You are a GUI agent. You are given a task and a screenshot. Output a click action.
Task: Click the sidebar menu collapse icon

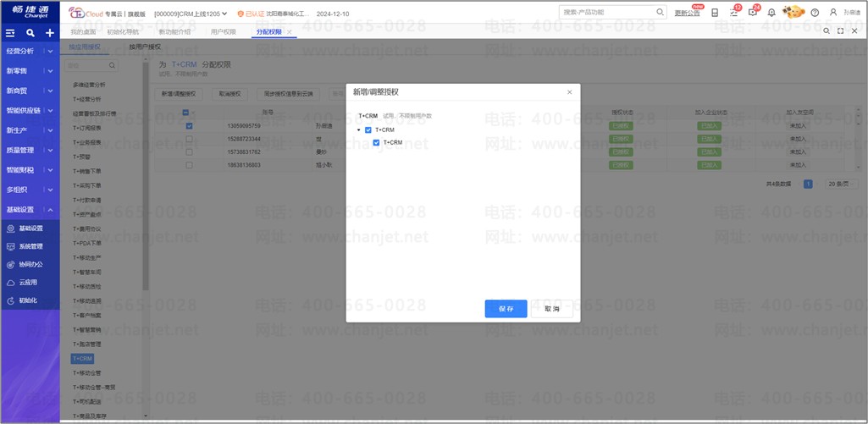[10, 33]
